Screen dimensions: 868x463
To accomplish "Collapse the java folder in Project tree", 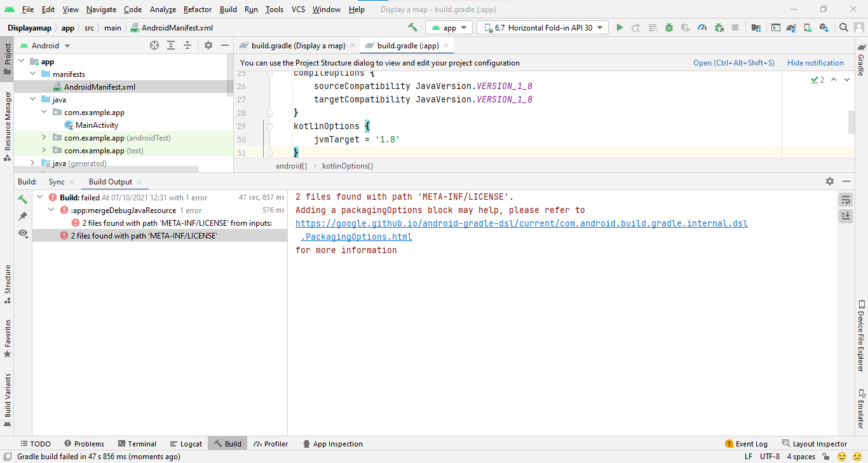I will 32,100.
